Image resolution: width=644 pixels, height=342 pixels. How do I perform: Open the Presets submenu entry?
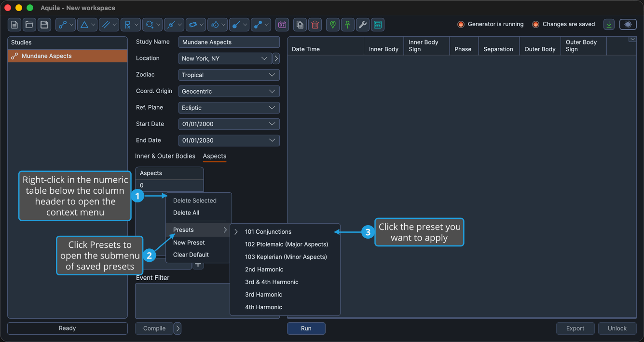tap(199, 230)
